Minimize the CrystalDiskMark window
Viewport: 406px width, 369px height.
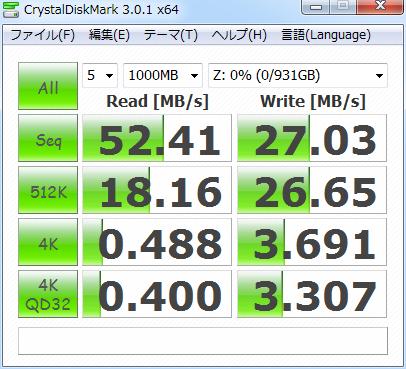(316, 7)
